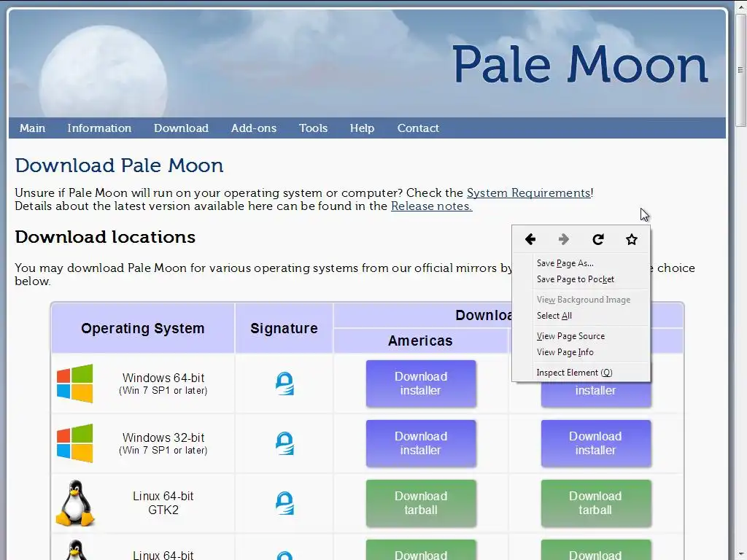Reload the page via context menu icon
Screen dimensions: 747x560
tap(598, 239)
